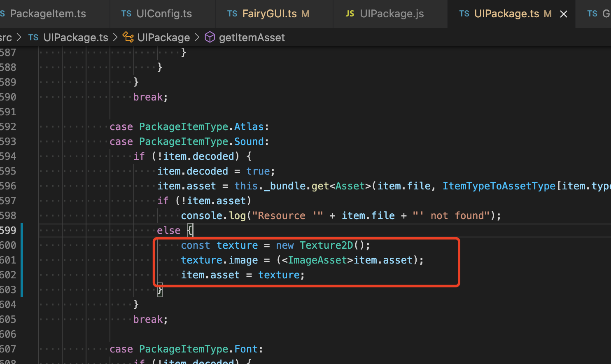Open the UIPackage.js tab
The width and height of the screenshot is (611, 364).
coord(390,14)
